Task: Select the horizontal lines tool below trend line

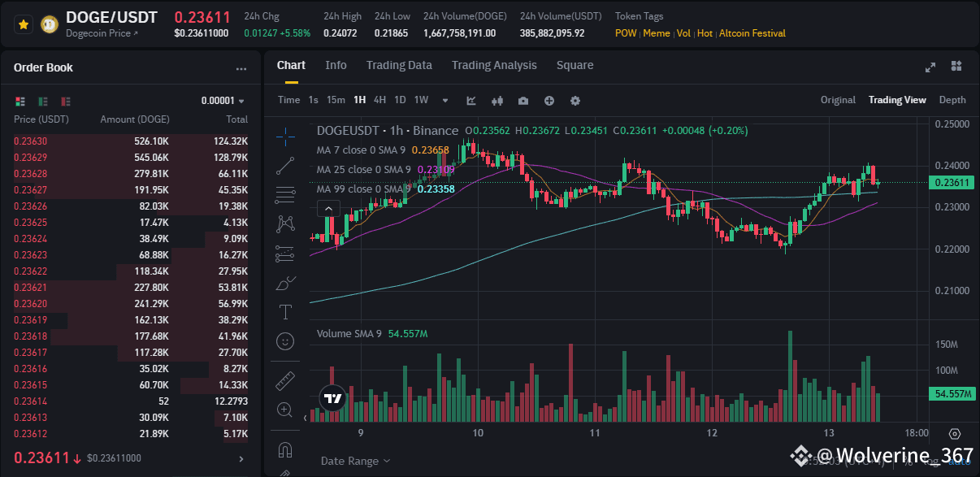Action: tap(285, 194)
